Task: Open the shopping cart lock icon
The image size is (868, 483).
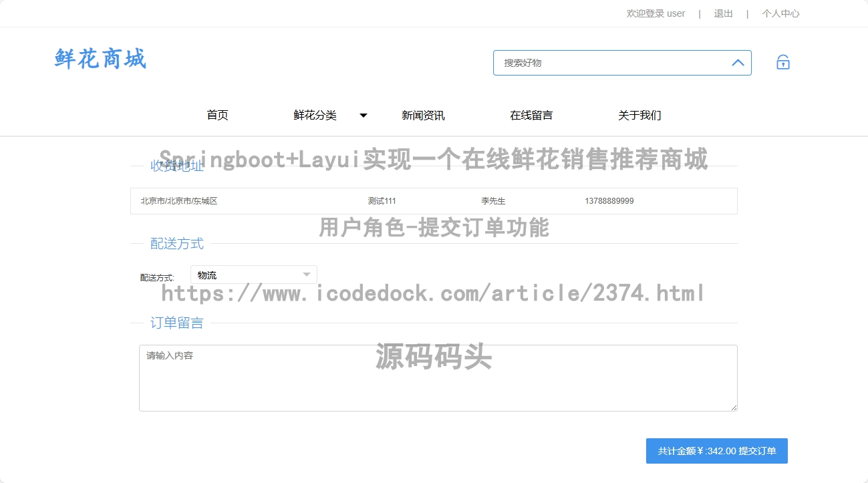Action: 783,62
